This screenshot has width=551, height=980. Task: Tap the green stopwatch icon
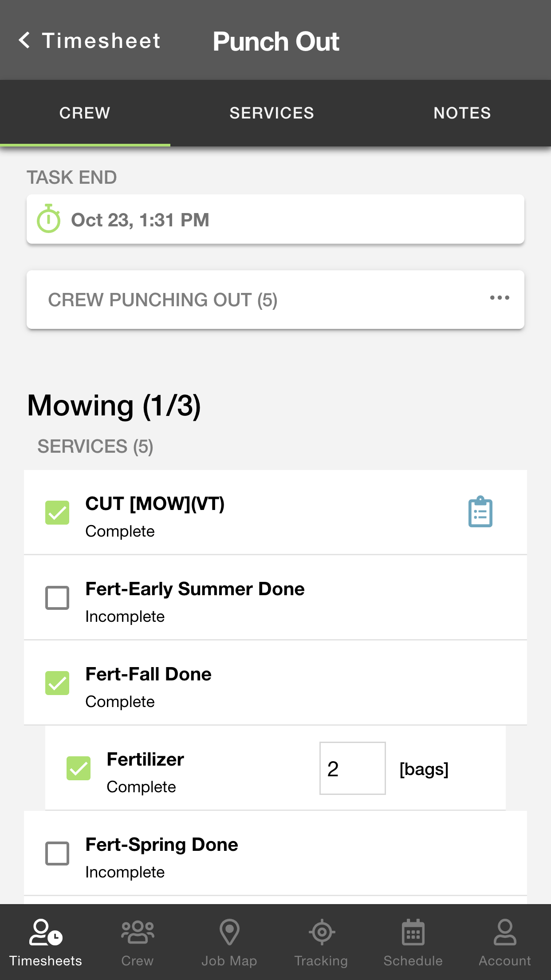point(48,219)
